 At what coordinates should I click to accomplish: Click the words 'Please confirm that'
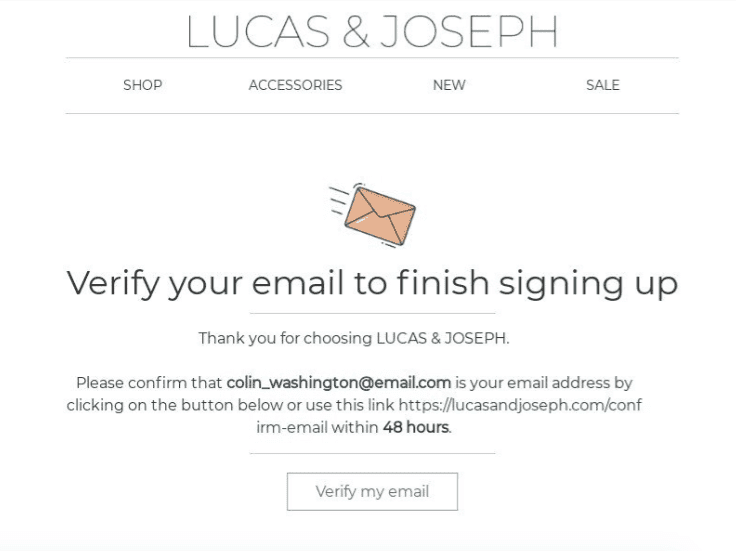149,382
